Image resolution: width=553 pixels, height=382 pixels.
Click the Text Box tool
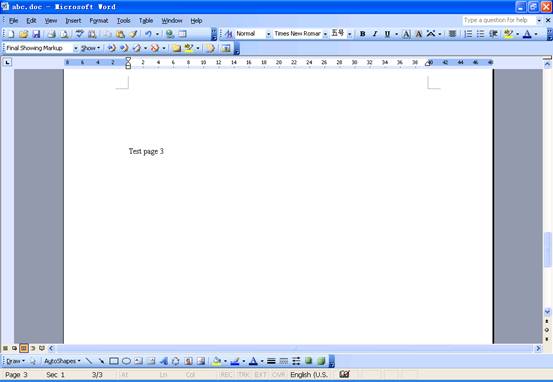pos(139,361)
